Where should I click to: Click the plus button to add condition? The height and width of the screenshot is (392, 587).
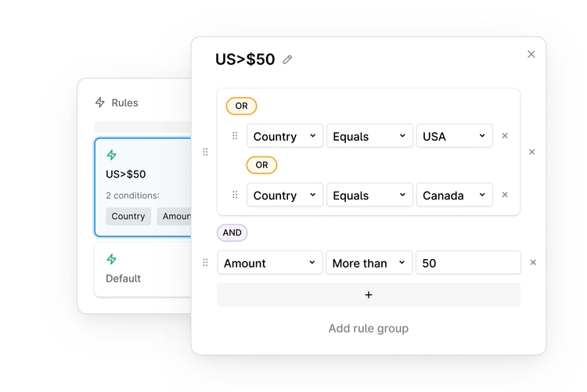coord(369,295)
